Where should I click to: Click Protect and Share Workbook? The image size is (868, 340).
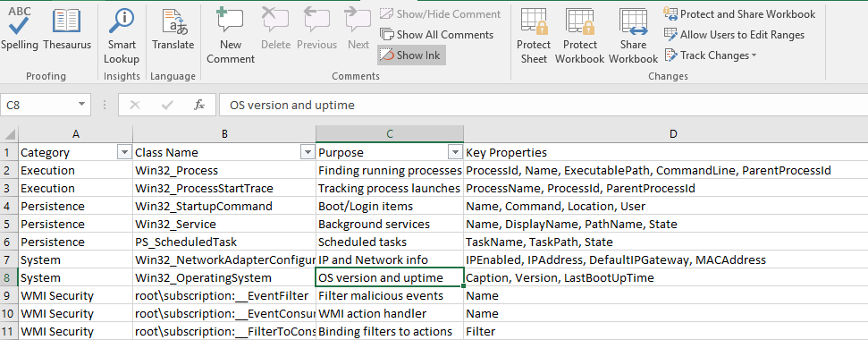click(739, 14)
